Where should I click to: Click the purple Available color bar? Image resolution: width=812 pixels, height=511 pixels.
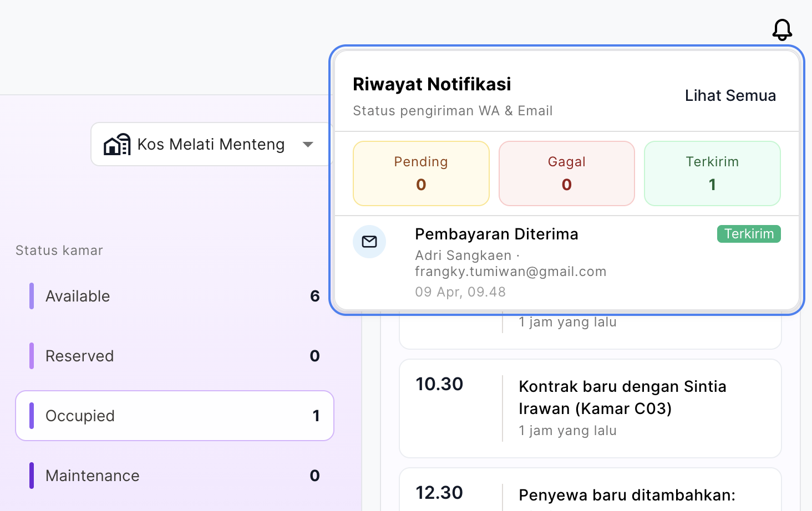[x=32, y=296]
